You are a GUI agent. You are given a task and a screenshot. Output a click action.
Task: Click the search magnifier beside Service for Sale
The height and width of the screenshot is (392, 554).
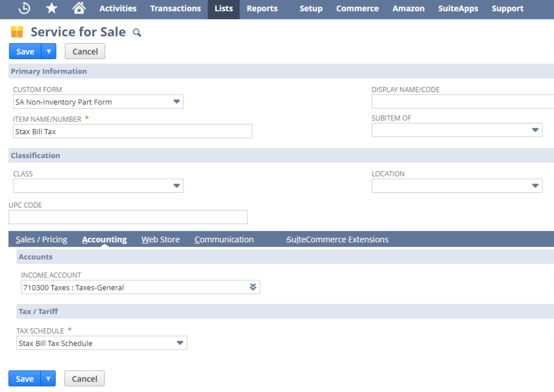(x=137, y=32)
